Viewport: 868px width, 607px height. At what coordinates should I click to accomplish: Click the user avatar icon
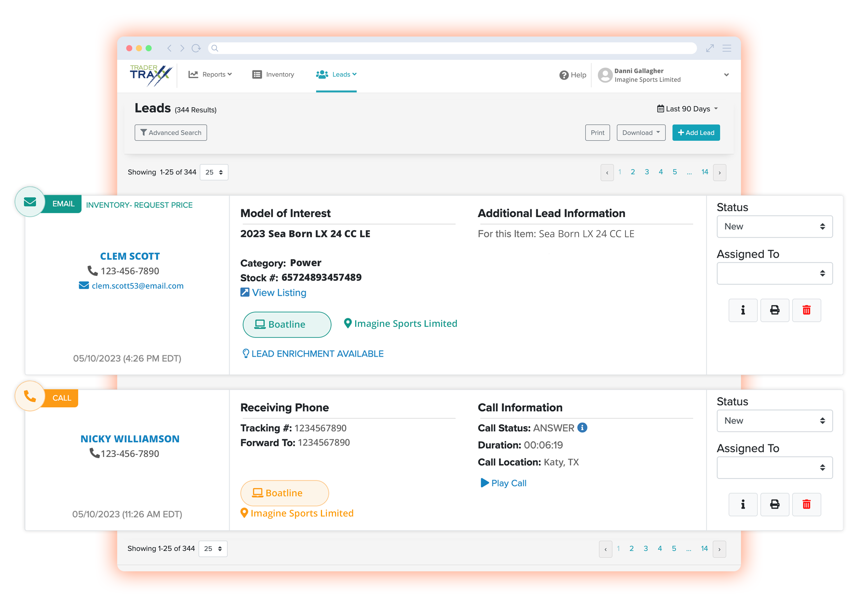(605, 75)
